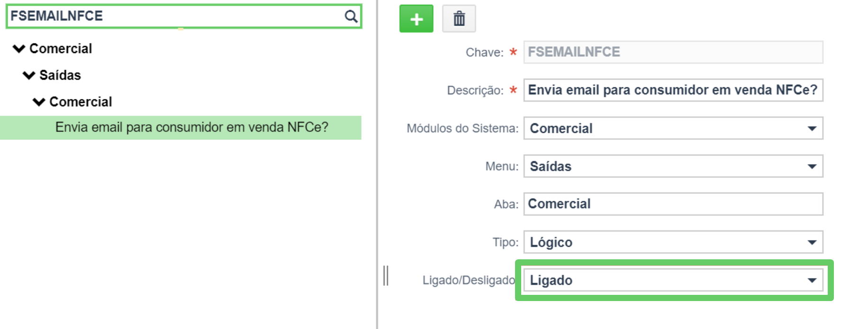The width and height of the screenshot is (868, 329).
Task: Toggle the Ligado/Desligado dropdown
Action: tap(673, 280)
